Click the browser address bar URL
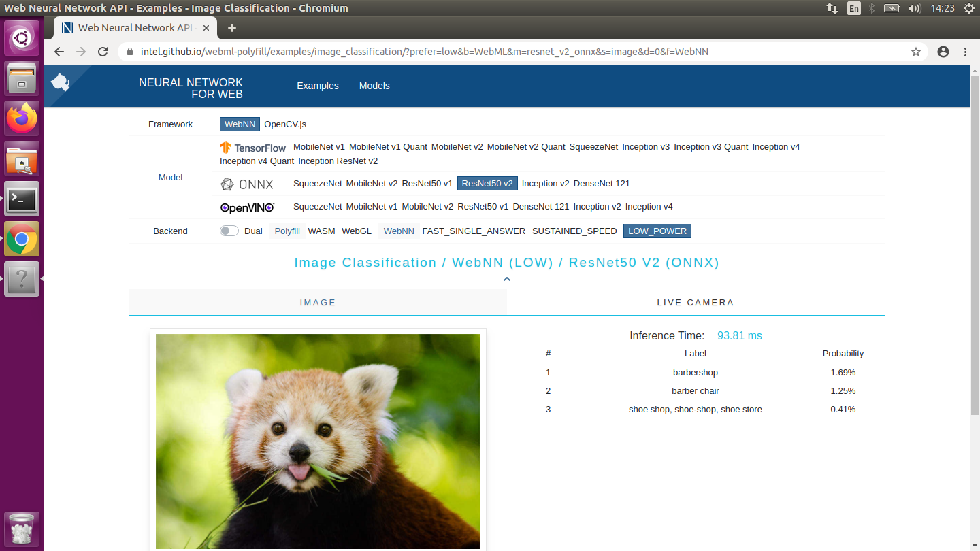The width and height of the screenshot is (980, 551). coord(425,52)
